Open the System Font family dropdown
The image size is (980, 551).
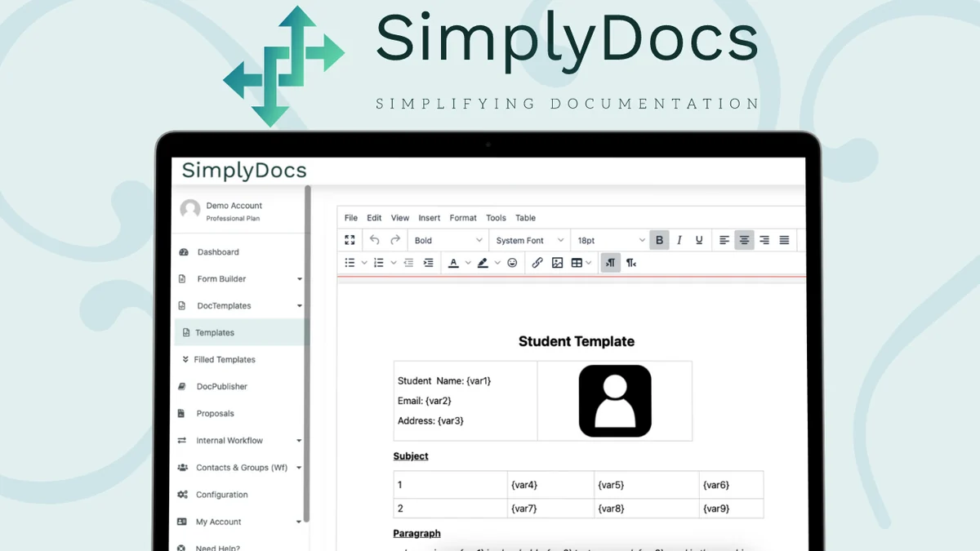(x=529, y=241)
